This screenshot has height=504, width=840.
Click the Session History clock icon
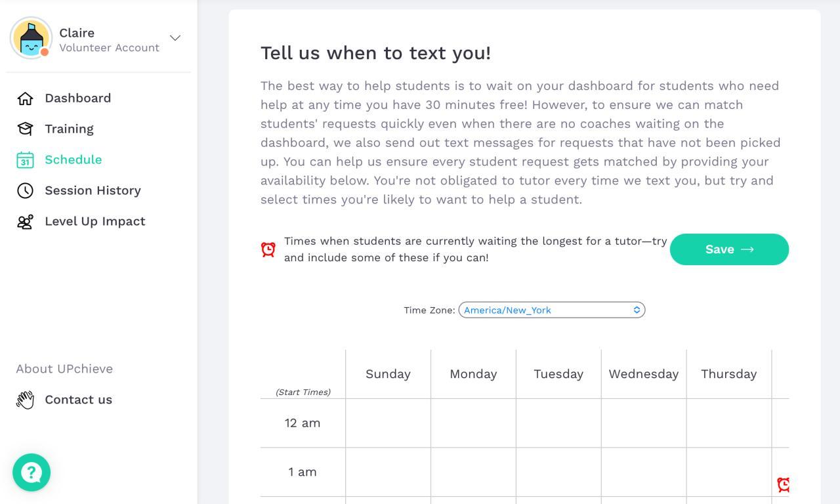[x=25, y=191]
